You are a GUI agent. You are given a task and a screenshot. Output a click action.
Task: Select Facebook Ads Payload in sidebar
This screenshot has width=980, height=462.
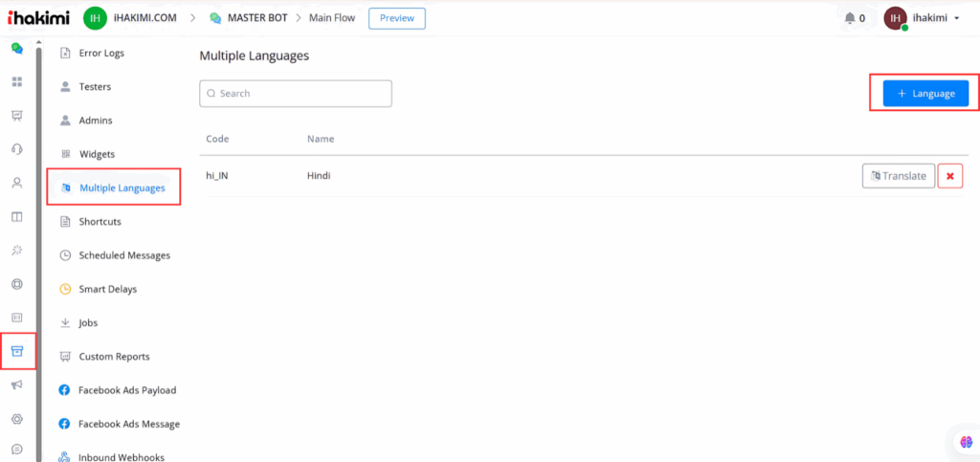point(126,390)
